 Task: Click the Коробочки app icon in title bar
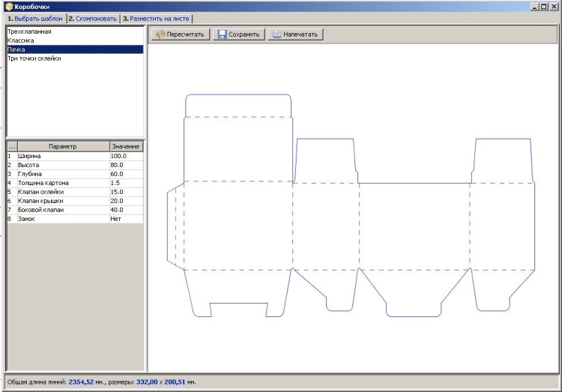[x=9, y=6]
